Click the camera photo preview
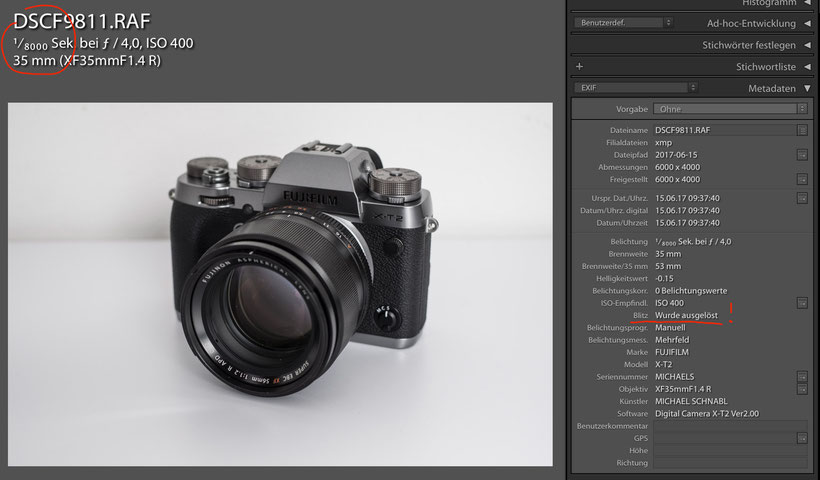This screenshot has height=480, width=820. (280, 284)
